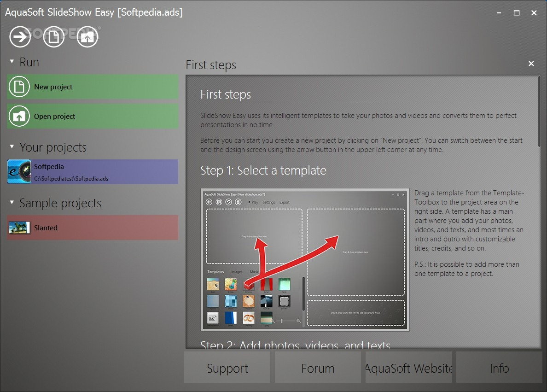Click the 'Run' section title

29,62
